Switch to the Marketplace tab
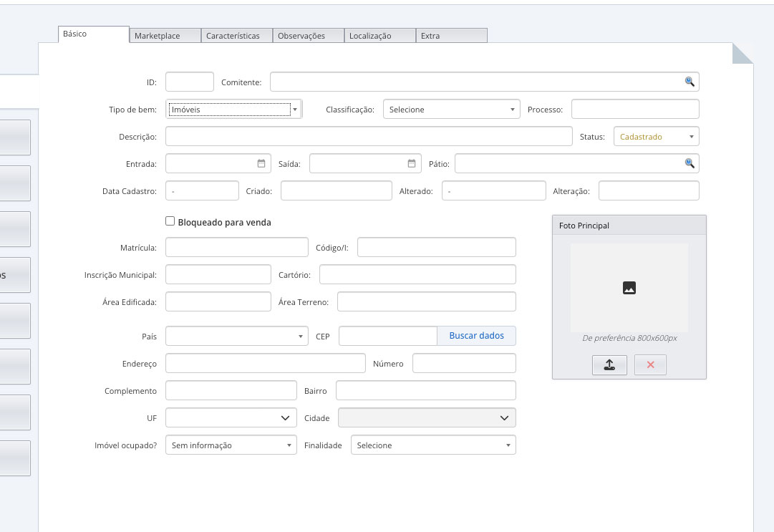This screenshot has width=774, height=532. 165,36
